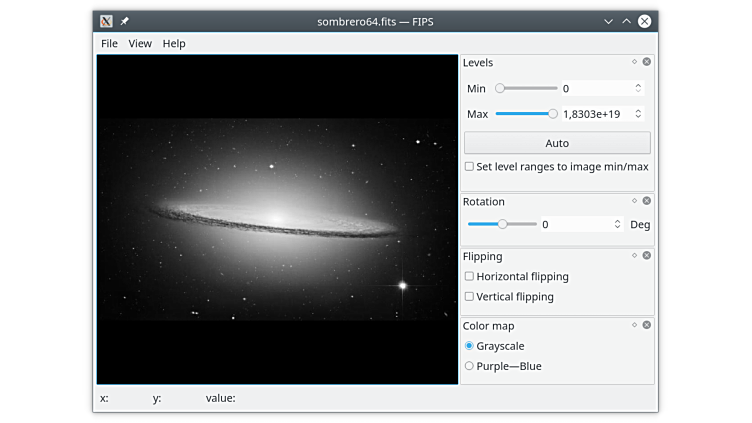Float the Levels panel
The image size is (752, 423).
pos(634,62)
